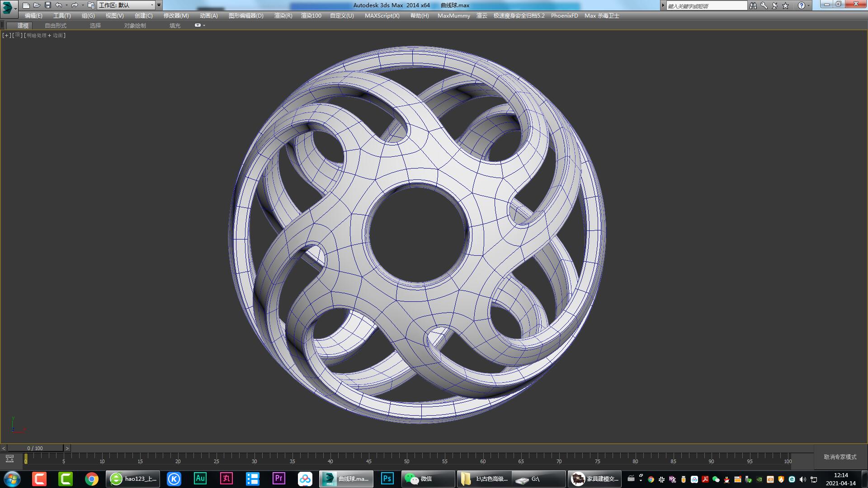Click the New Scene icon
Viewport: 868px width, 488px height.
point(26,5)
